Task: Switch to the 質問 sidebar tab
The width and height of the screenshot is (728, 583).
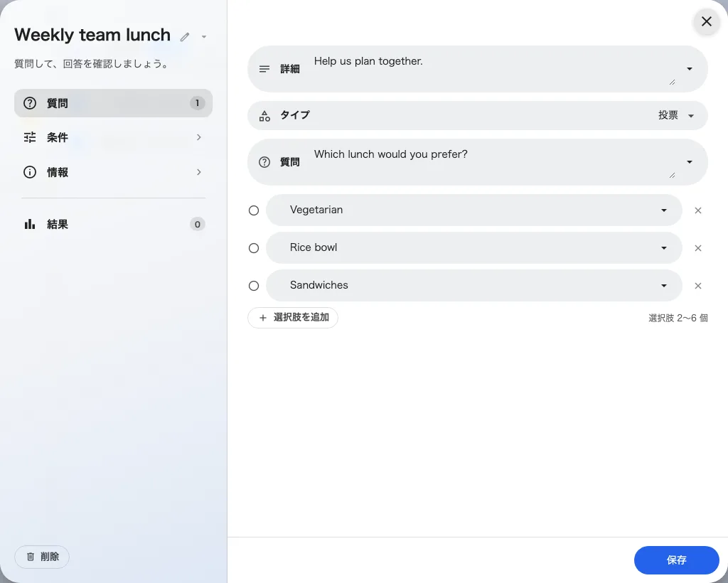Action: point(113,103)
